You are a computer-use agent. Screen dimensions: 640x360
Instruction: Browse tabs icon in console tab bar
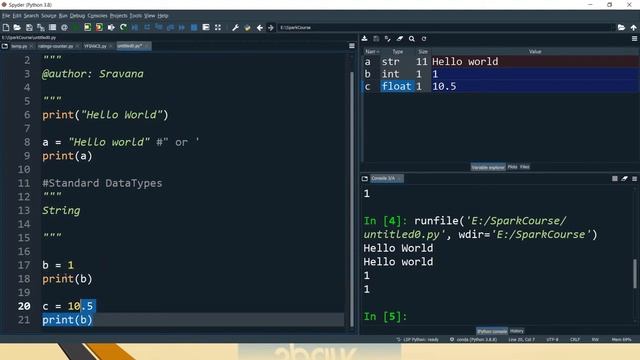[x=365, y=178]
